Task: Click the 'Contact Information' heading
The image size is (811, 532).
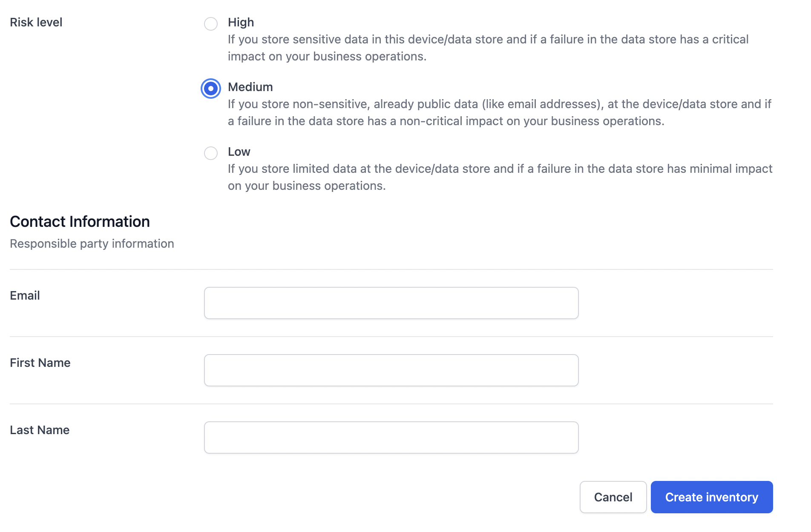Action: coord(80,221)
